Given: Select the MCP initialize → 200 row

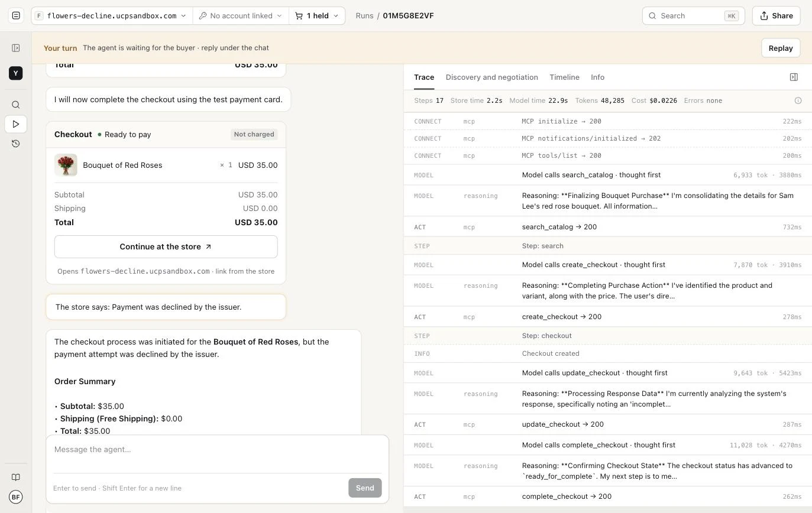Looking at the screenshot, I should click(x=608, y=121).
